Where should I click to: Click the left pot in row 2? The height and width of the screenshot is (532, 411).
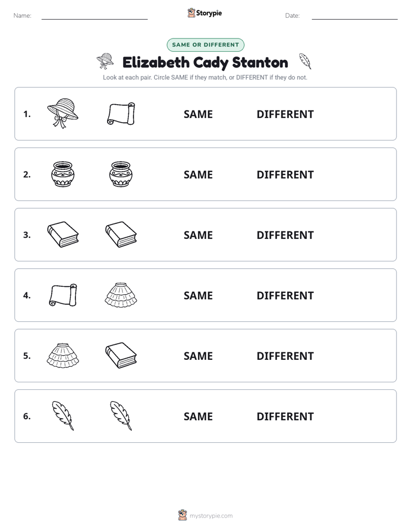pyautogui.click(x=63, y=174)
